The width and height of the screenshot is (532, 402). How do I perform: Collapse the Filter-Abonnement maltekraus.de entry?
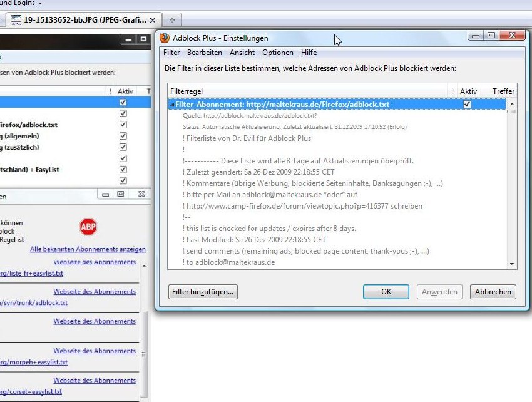coord(172,105)
